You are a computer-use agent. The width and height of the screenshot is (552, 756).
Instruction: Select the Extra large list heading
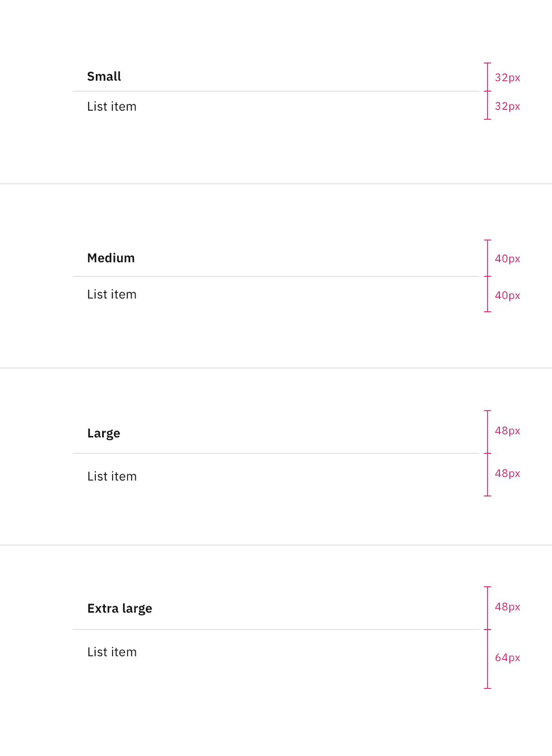(x=119, y=608)
